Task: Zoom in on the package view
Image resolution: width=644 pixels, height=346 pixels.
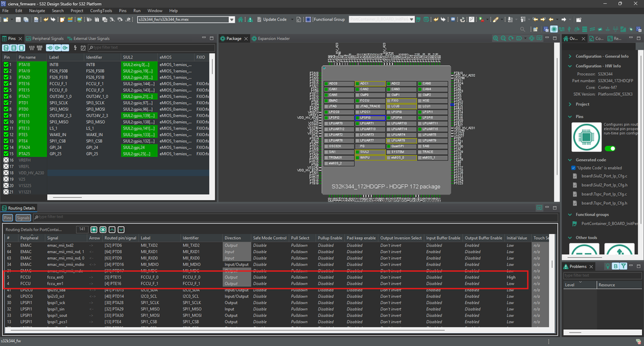Action: click(x=495, y=39)
